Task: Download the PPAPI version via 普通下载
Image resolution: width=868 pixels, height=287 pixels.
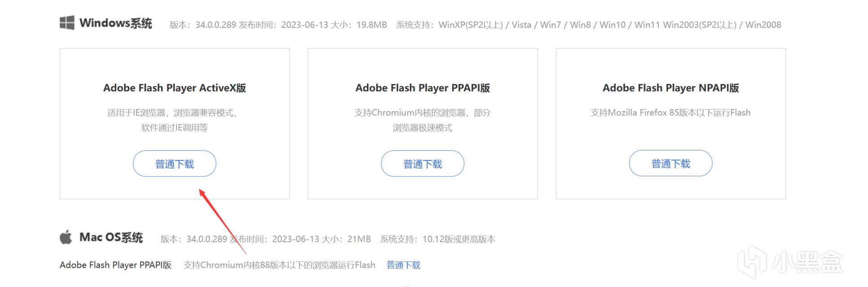Action: 423,163
